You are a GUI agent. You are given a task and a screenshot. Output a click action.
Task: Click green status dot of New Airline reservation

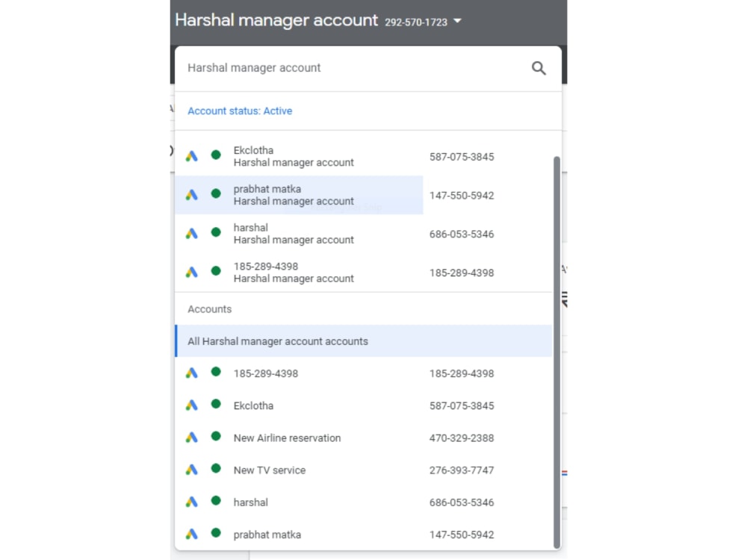[216, 436]
